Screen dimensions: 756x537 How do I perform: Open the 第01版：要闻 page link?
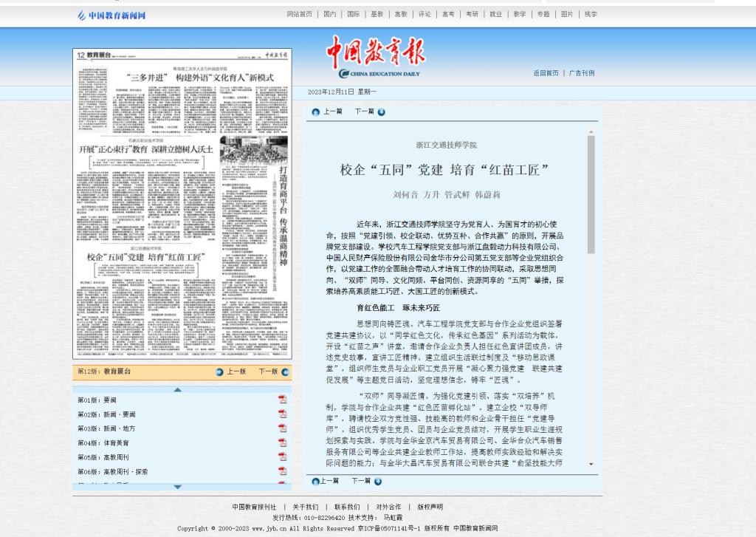pos(97,400)
